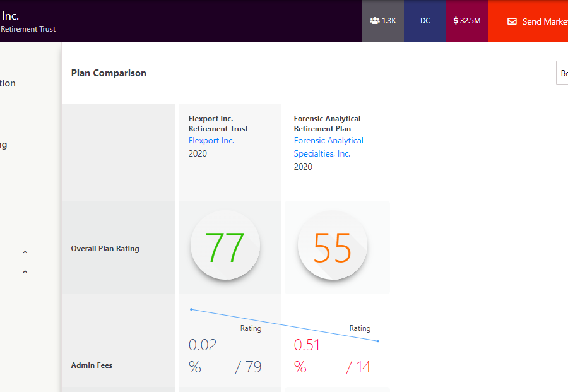568x392 pixels.
Task: Collapse the upper sidebar chevron section
Action: click(25, 252)
